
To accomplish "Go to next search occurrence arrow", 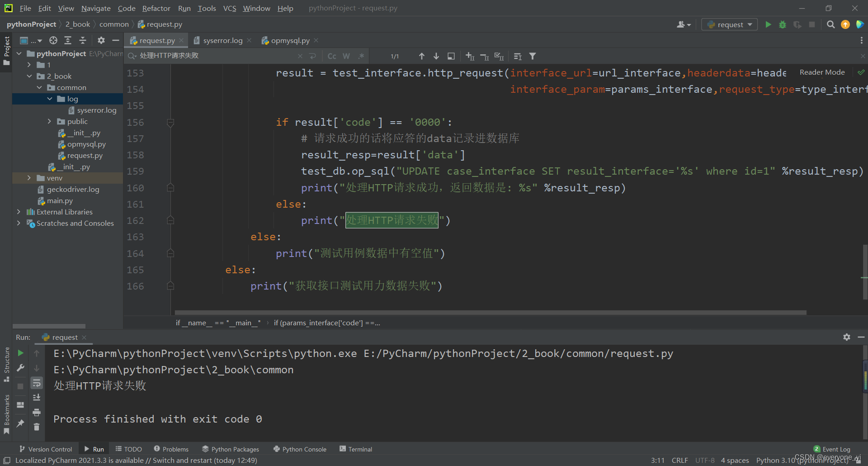I will 436,56.
